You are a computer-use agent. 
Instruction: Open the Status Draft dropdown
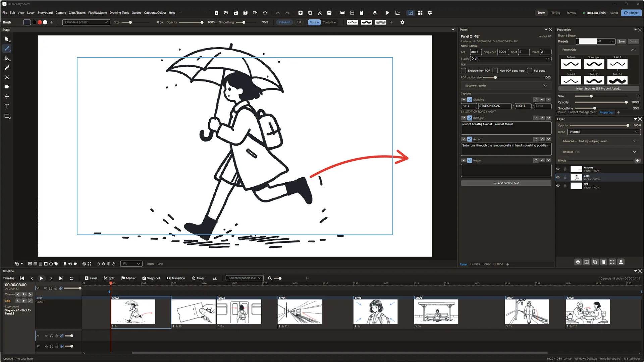click(511, 59)
